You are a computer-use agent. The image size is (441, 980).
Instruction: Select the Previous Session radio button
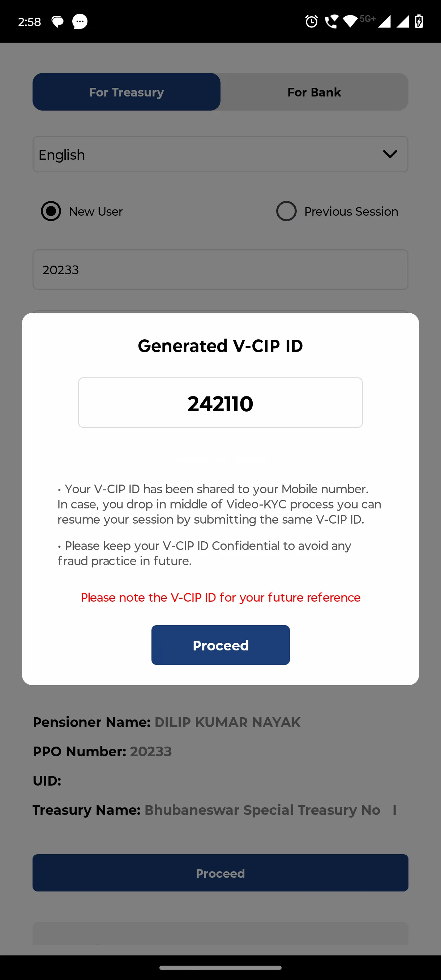(286, 211)
